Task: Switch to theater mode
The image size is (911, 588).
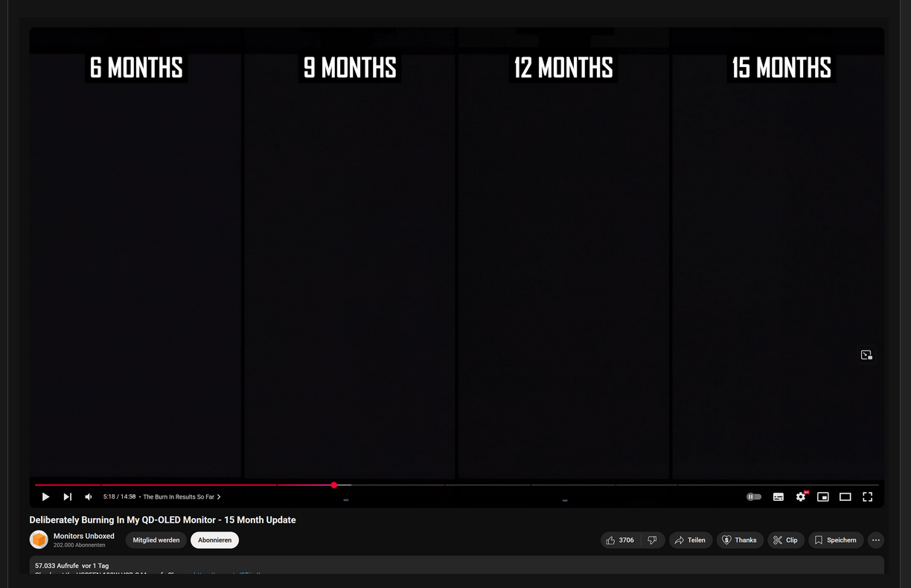Action: click(x=846, y=496)
